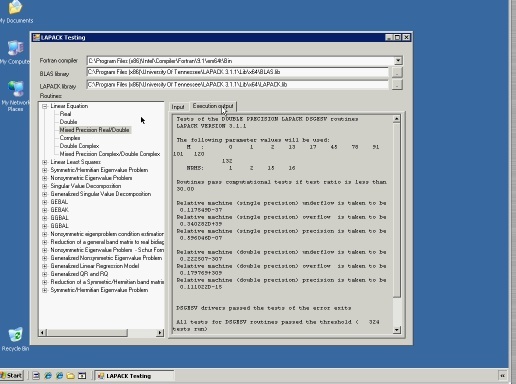Click the output scrollbar down arrow
The height and width of the screenshot is (384, 516).
point(397,330)
